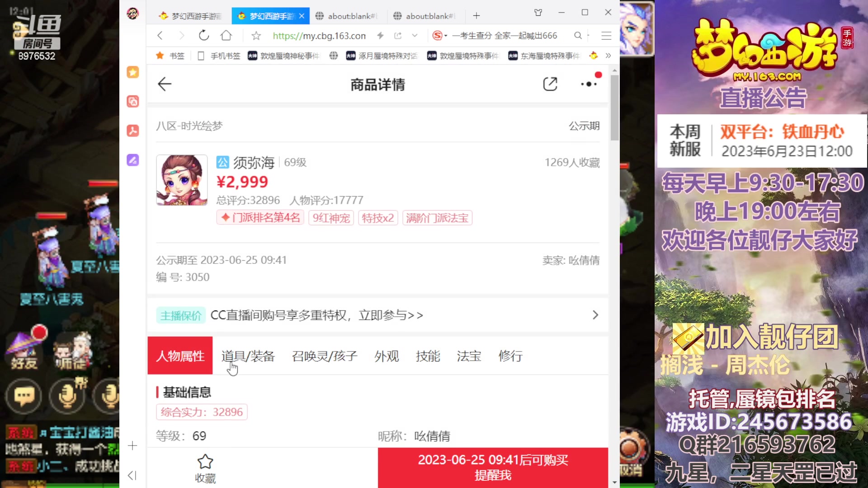
Task: Click the magnifier search icon
Action: [578, 35]
